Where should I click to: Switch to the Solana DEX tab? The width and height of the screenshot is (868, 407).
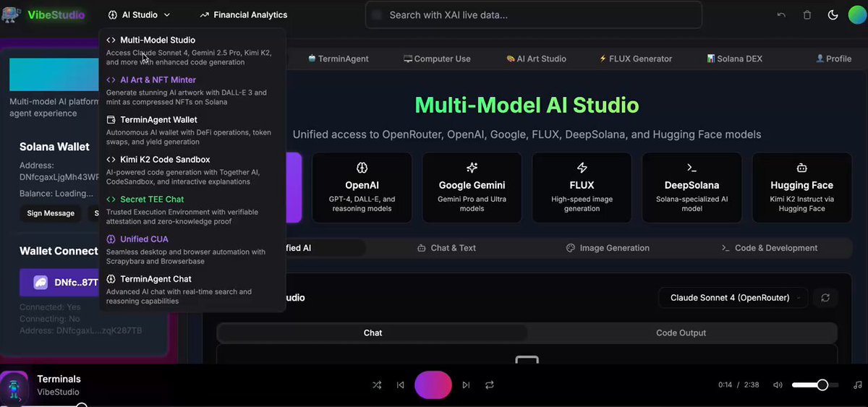pos(734,59)
